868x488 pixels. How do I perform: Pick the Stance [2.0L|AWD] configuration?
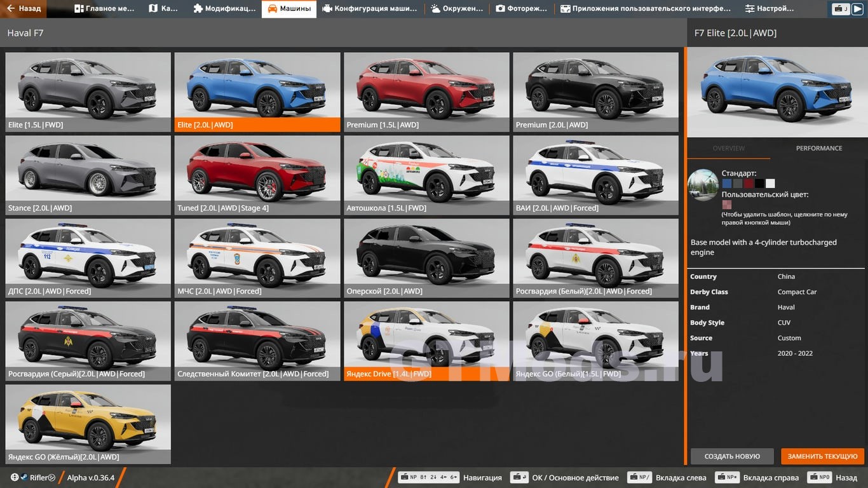click(88, 175)
